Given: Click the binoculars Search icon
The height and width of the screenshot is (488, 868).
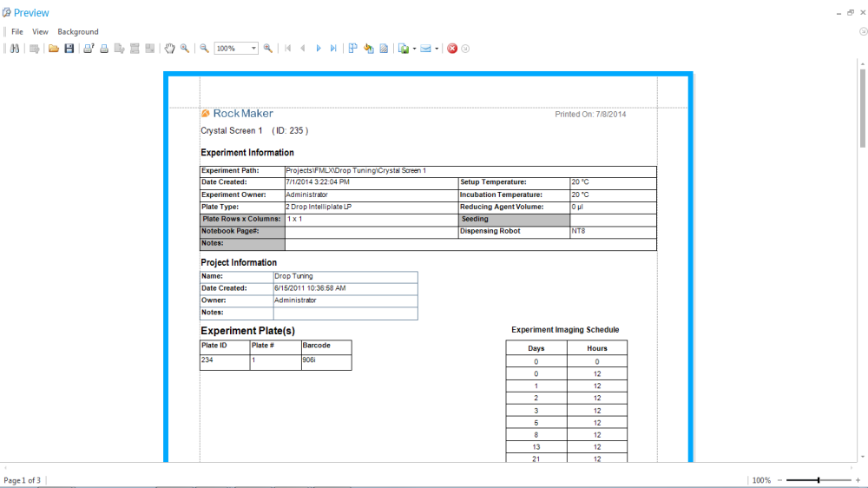Looking at the screenshot, I should 15,49.
